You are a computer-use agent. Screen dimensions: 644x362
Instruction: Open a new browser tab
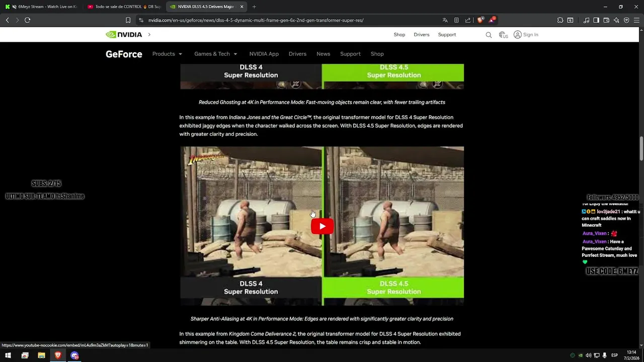[x=254, y=7]
